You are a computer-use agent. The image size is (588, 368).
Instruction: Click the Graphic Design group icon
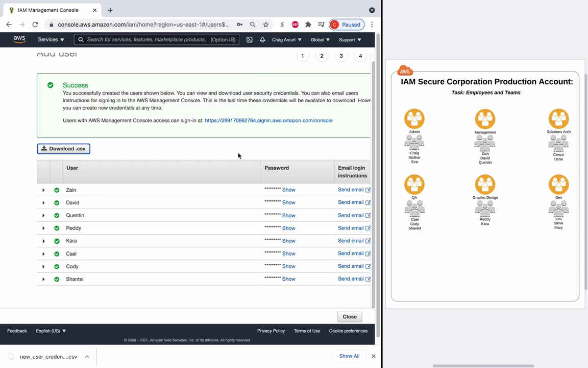485,185
